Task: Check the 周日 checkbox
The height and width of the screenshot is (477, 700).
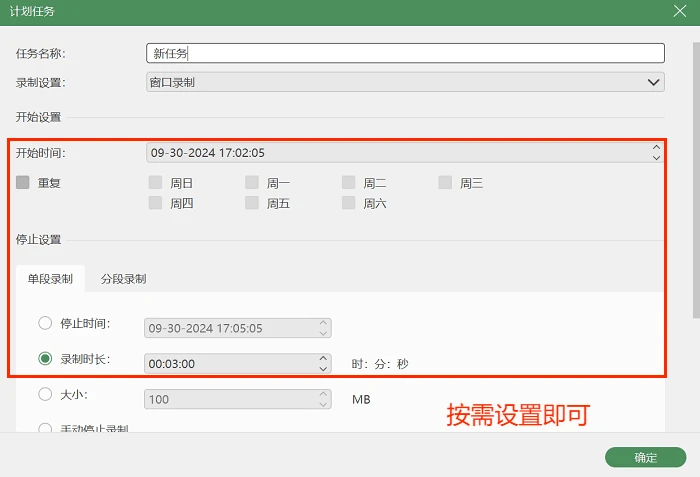Action: click(x=155, y=182)
